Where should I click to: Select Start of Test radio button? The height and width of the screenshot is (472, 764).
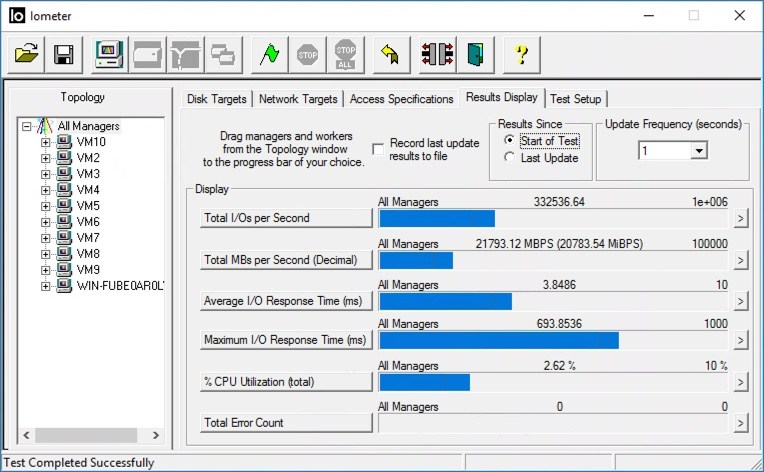coord(509,140)
